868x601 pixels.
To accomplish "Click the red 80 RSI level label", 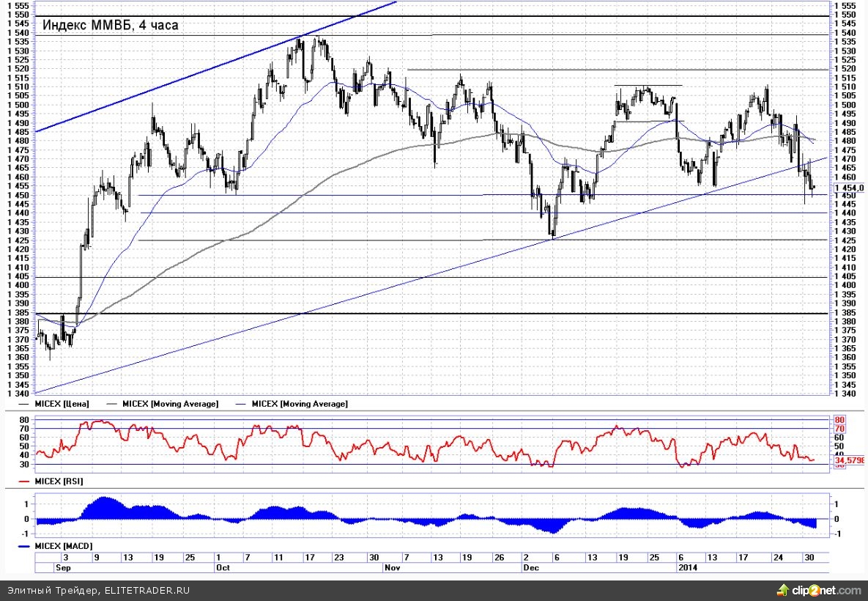I will (839, 420).
